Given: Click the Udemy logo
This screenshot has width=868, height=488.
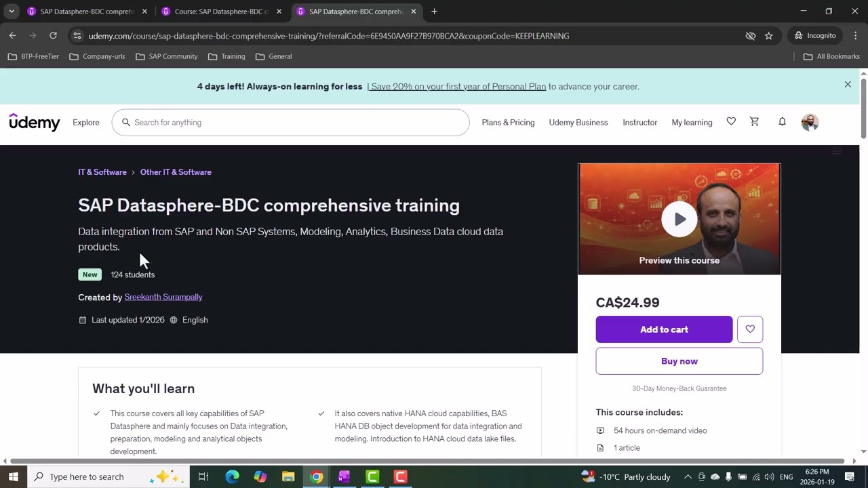Looking at the screenshot, I should pyautogui.click(x=35, y=122).
